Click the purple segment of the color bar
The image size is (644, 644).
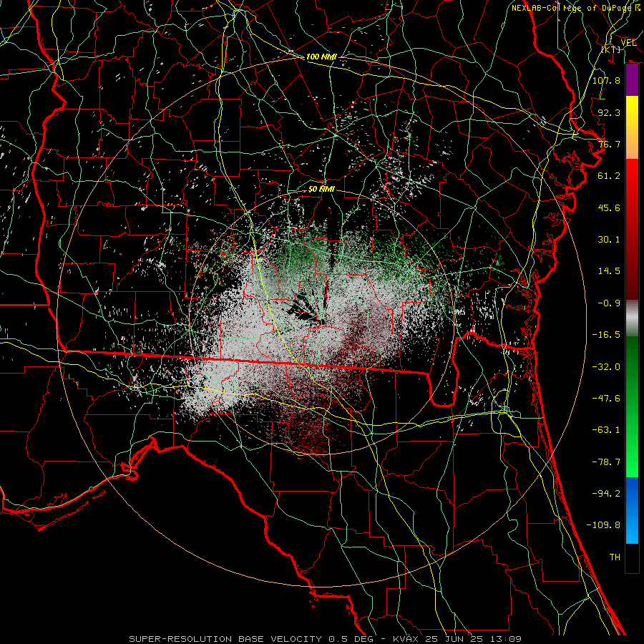(x=632, y=80)
